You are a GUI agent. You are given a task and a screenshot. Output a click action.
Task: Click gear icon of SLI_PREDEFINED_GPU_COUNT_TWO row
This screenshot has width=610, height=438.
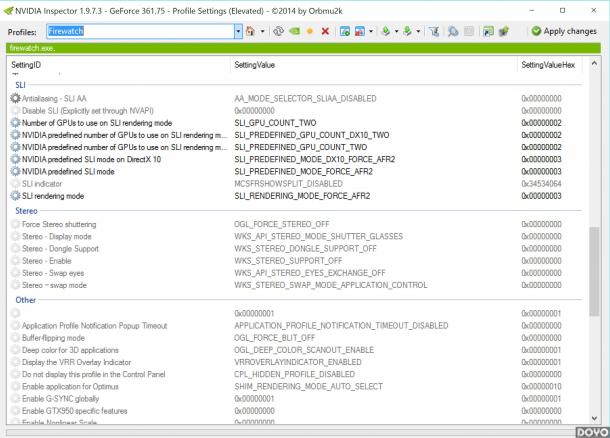coord(15,147)
